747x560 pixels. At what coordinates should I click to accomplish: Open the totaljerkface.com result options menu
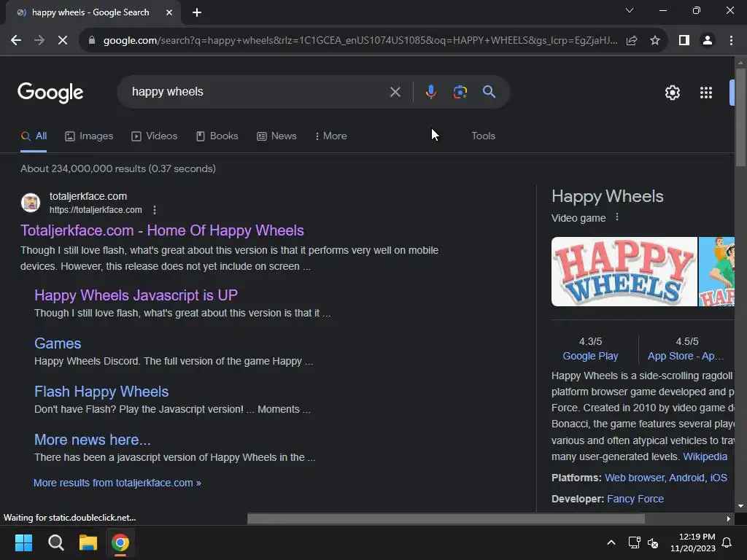[x=155, y=210]
